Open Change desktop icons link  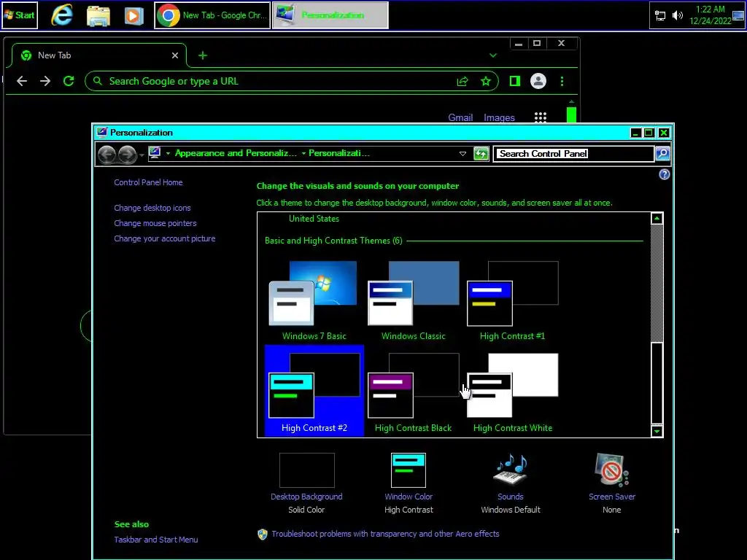152,208
